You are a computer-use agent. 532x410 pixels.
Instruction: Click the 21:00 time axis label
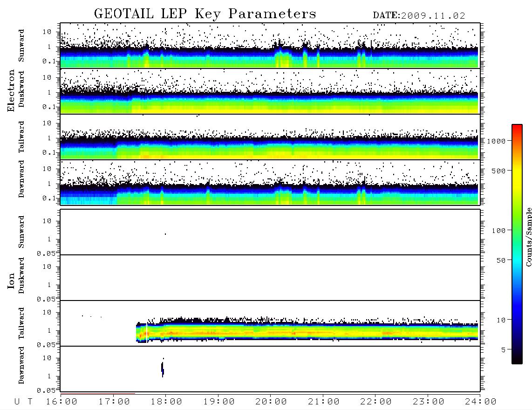(324, 402)
